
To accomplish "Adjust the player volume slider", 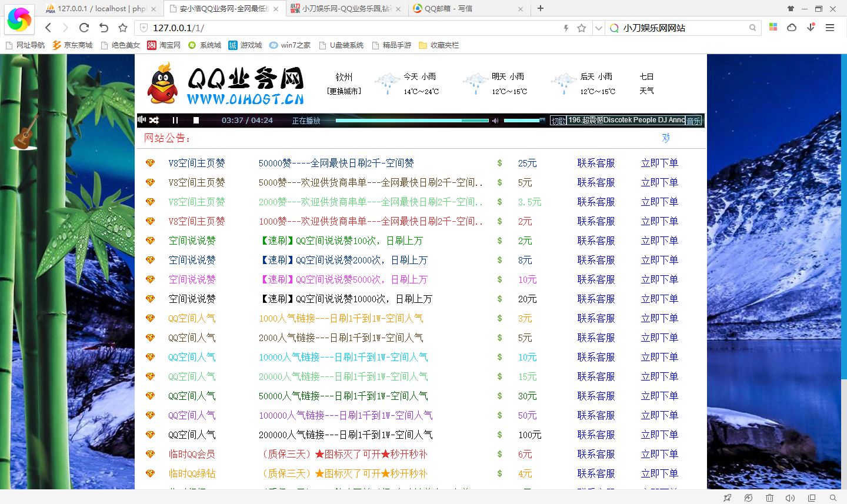I will point(525,120).
